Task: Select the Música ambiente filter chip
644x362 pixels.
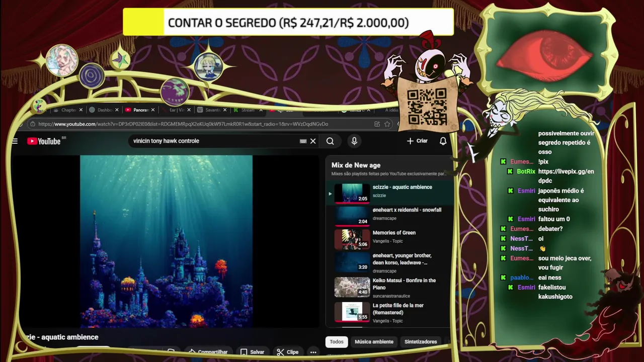Action: click(x=374, y=342)
